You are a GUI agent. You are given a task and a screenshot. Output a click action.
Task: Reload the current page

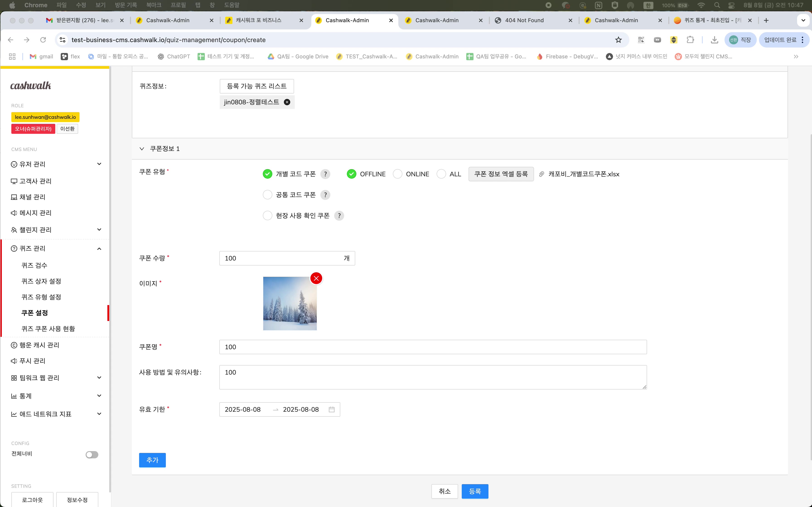(x=43, y=40)
